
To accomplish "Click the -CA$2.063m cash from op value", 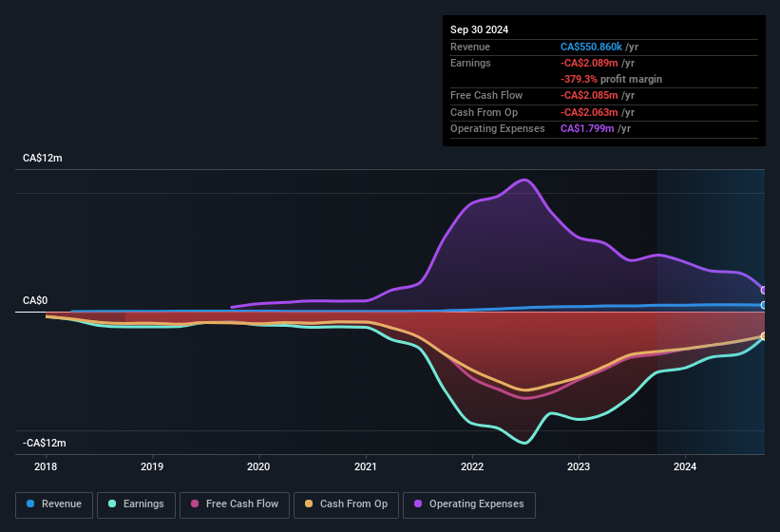I will (589, 112).
